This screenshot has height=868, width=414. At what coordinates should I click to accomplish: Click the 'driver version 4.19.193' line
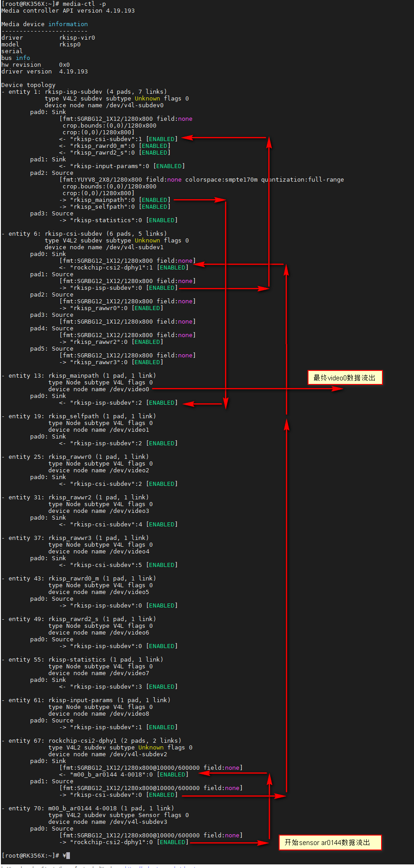pos(45,71)
